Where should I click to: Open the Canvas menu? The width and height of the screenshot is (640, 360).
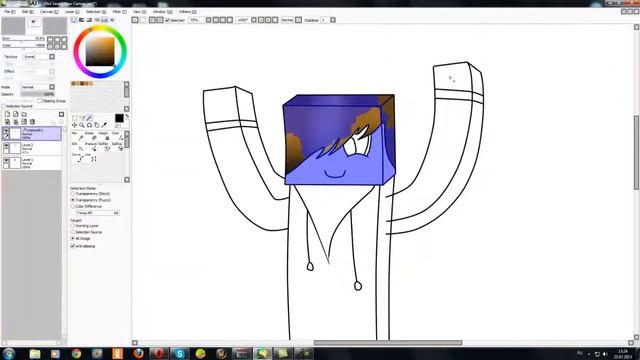point(49,12)
